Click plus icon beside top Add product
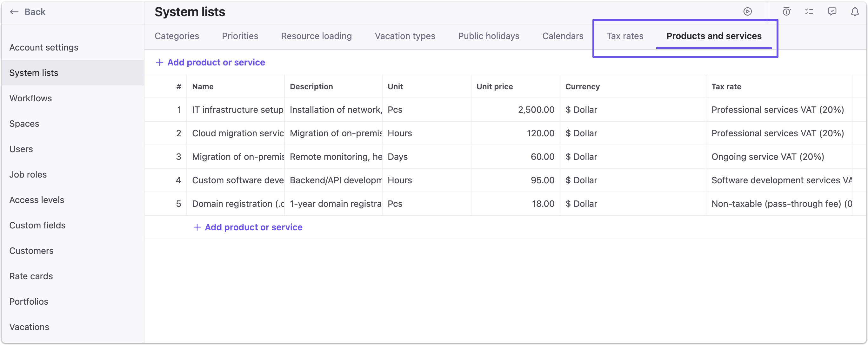The width and height of the screenshot is (868, 345). (159, 62)
